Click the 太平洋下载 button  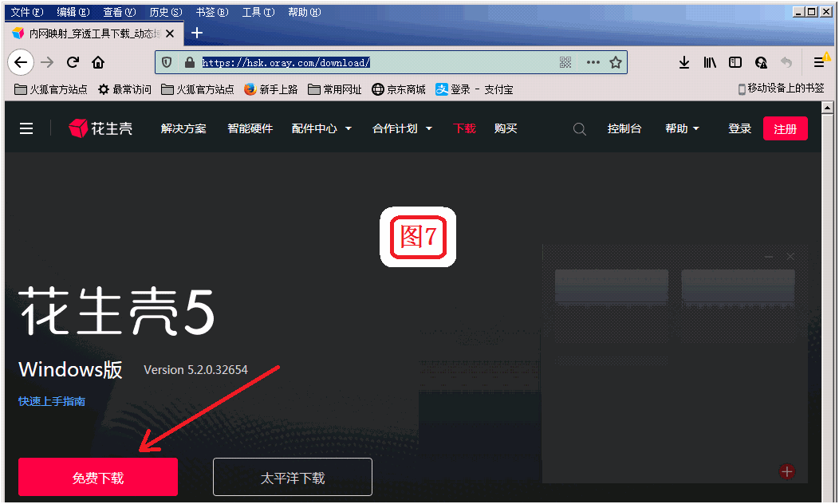pyautogui.click(x=292, y=477)
